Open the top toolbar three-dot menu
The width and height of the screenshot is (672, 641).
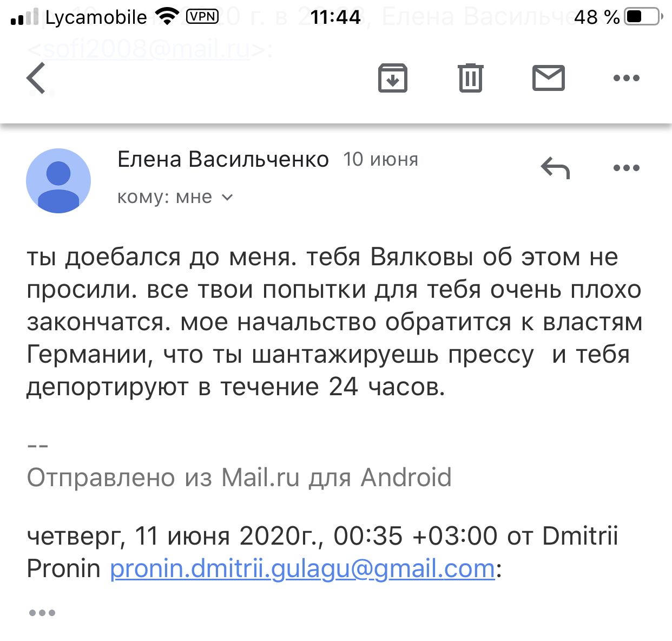(626, 78)
